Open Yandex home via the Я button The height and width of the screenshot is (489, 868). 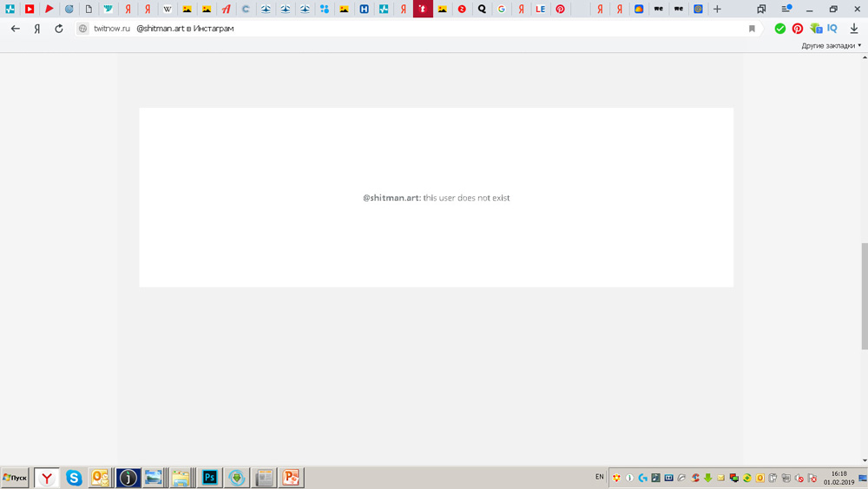pyautogui.click(x=37, y=29)
